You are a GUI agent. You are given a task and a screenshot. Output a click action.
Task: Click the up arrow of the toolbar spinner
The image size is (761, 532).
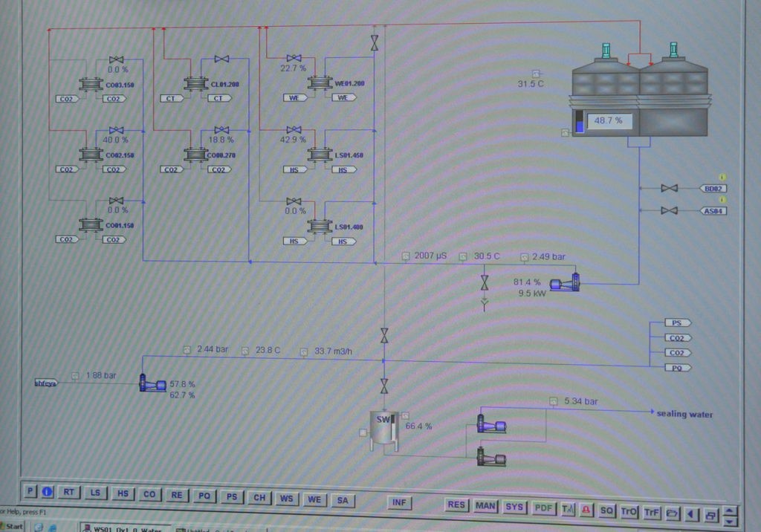coord(729,510)
